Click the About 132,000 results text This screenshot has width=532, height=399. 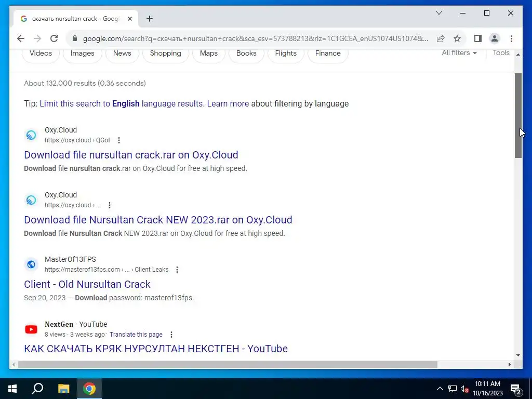point(85,84)
